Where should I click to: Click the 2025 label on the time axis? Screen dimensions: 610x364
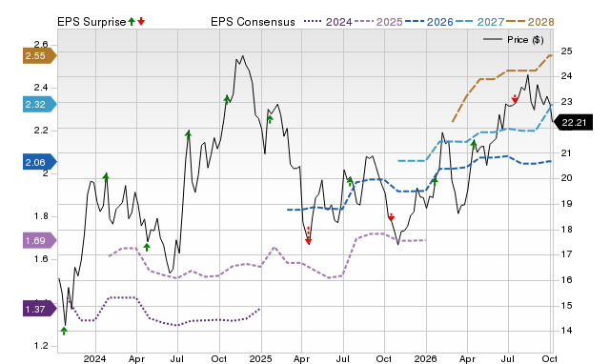click(260, 358)
